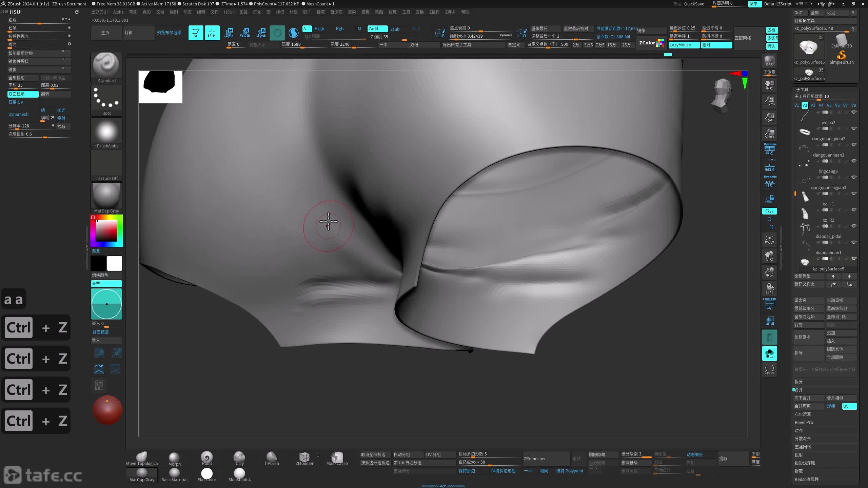Click the Rename (重命名) button
This screenshot has height=488, width=868.
(x=809, y=300)
